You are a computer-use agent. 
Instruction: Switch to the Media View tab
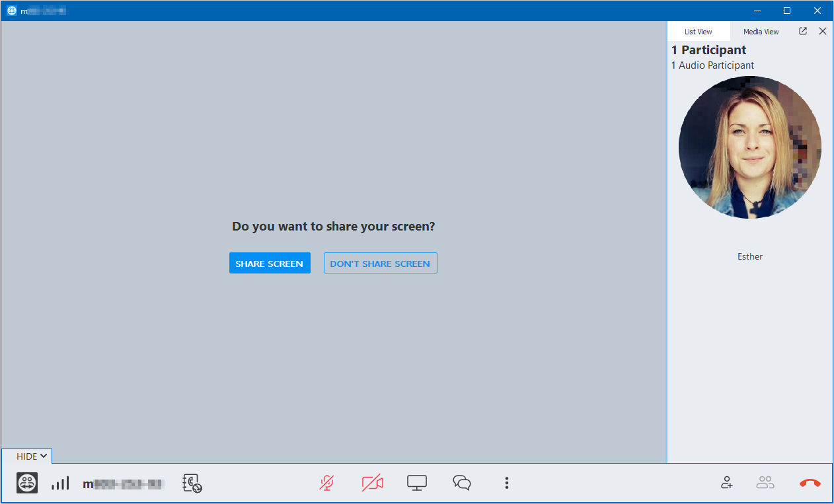pyautogui.click(x=761, y=32)
